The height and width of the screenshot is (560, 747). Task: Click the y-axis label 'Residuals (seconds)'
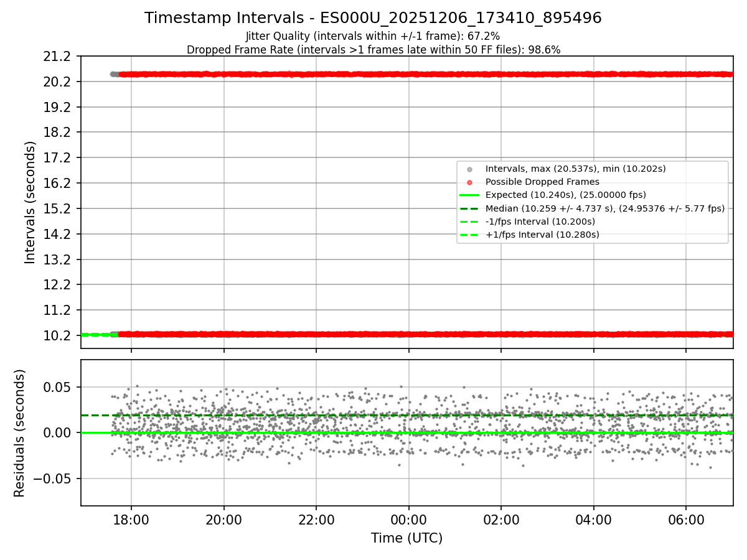point(19,433)
